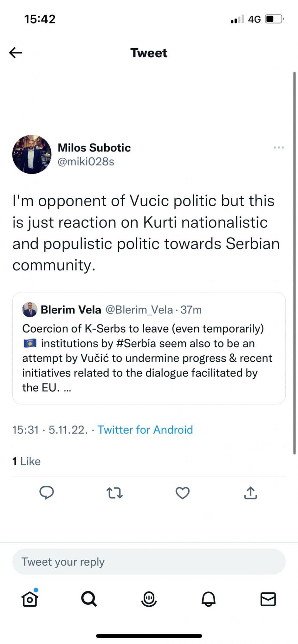Open @miki028s username handle
Viewport: 298px width, 644px height.
(85, 162)
